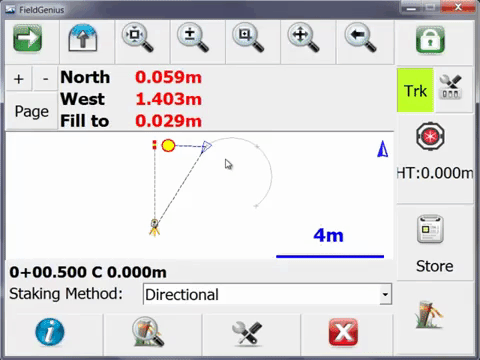
Task: Click the Page button
Action: (x=32, y=111)
